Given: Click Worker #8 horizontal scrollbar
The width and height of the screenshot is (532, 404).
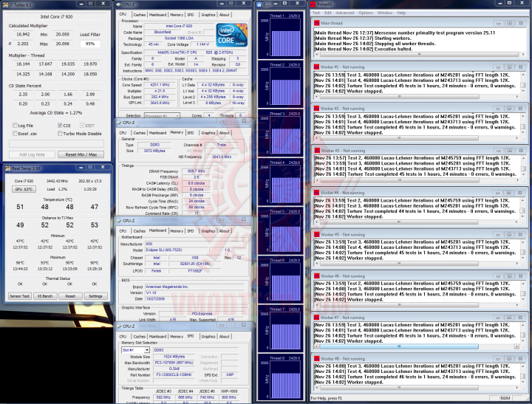Looking at the screenshot, I should point(416,387).
